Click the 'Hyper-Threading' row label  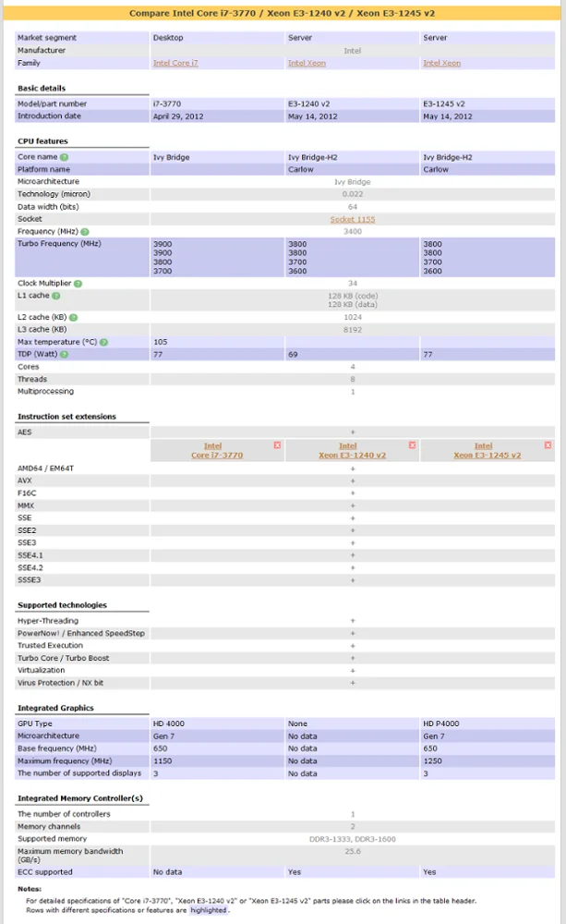point(48,621)
